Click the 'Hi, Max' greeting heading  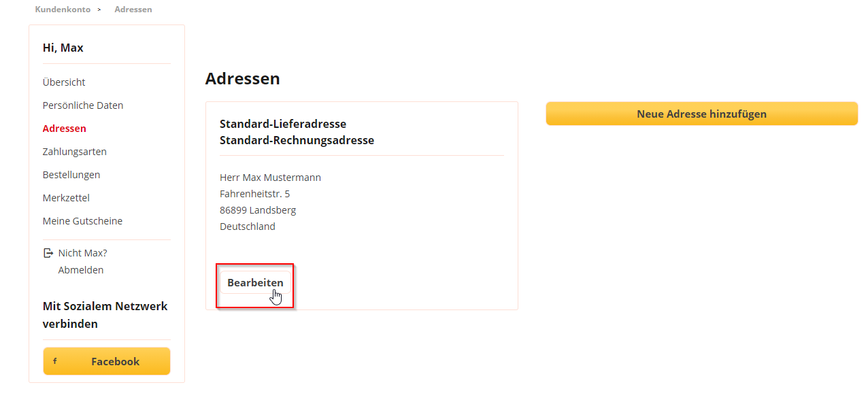click(x=63, y=48)
